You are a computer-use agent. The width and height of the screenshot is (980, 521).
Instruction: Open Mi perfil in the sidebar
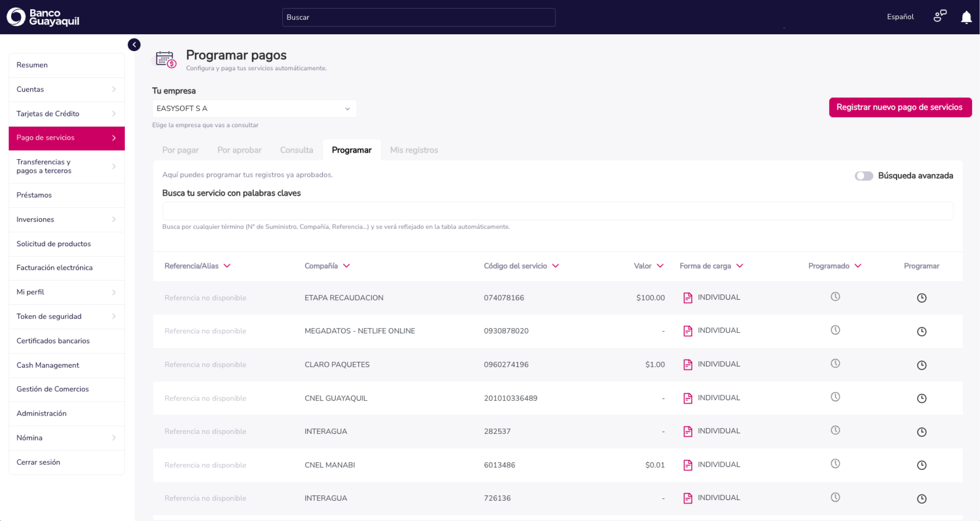pos(67,292)
